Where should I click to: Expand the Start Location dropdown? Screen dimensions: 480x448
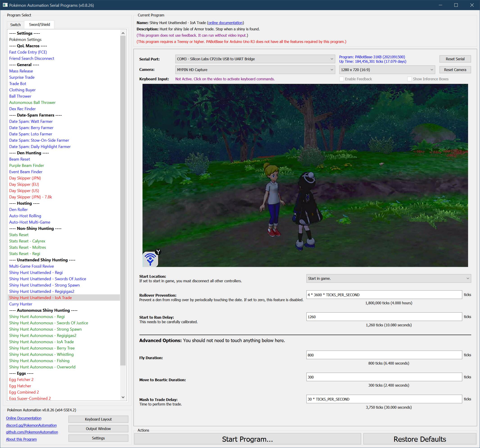click(x=388, y=278)
